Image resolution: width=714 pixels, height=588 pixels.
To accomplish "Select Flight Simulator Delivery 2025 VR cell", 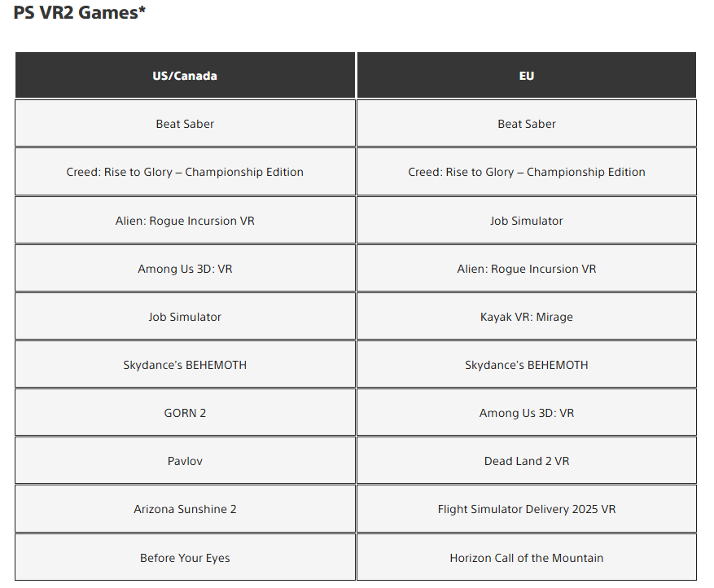I will 527,509.
